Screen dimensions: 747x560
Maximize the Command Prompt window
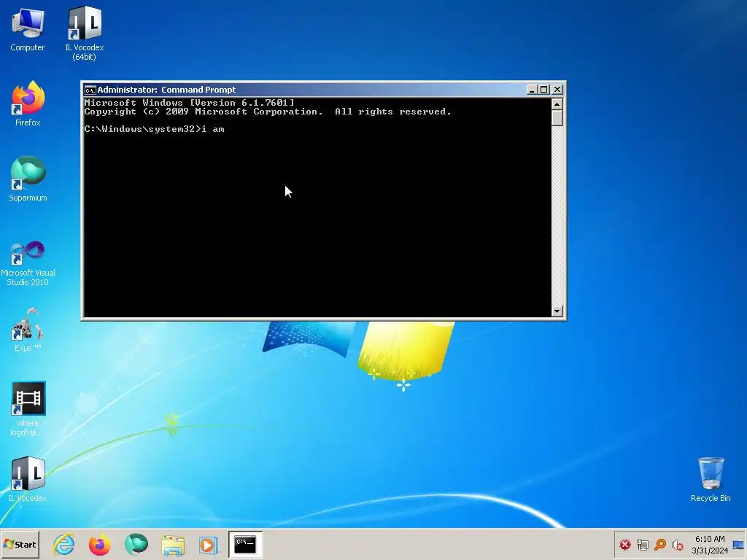pos(543,90)
